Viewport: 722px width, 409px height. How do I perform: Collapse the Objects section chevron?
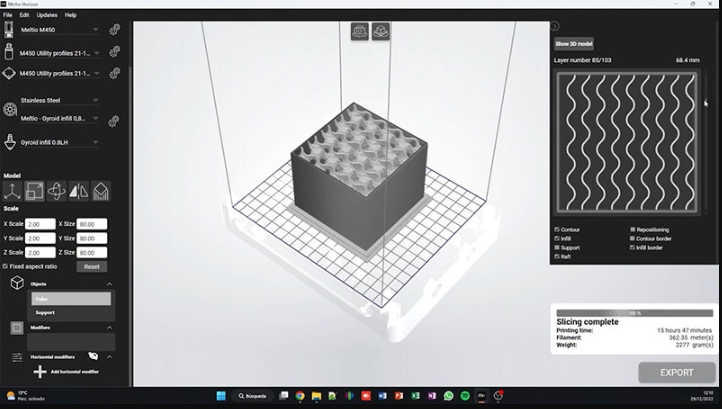[x=109, y=284]
